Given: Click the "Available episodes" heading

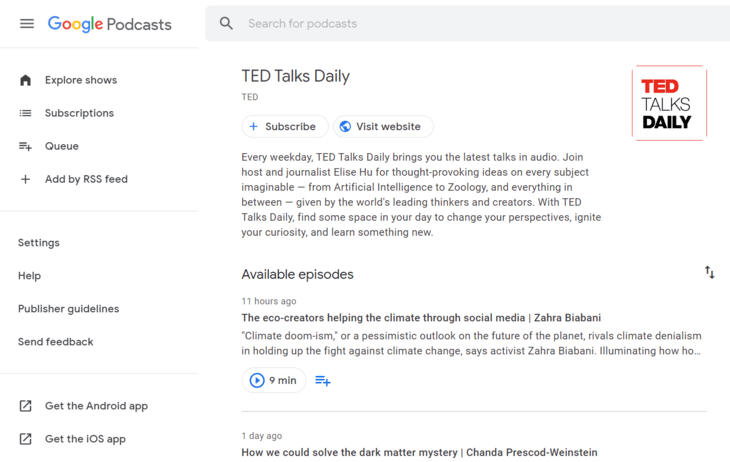Looking at the screenshot, I should point(297,274).
